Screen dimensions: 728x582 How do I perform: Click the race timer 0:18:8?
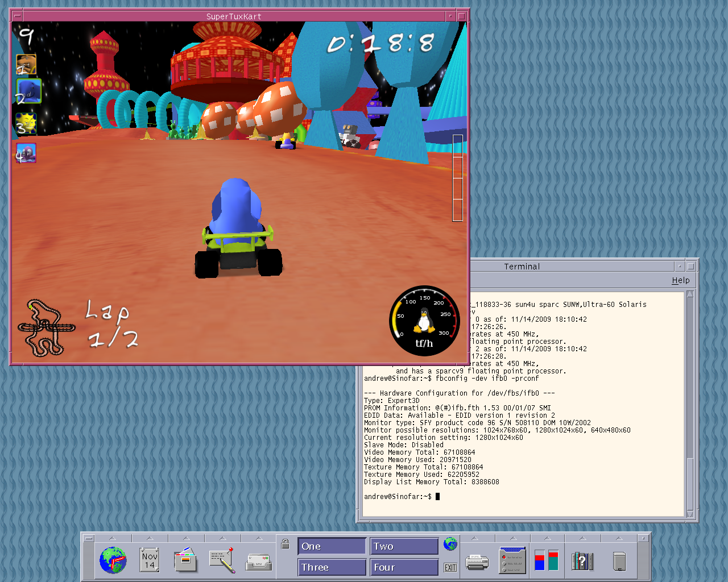(380, 44)
